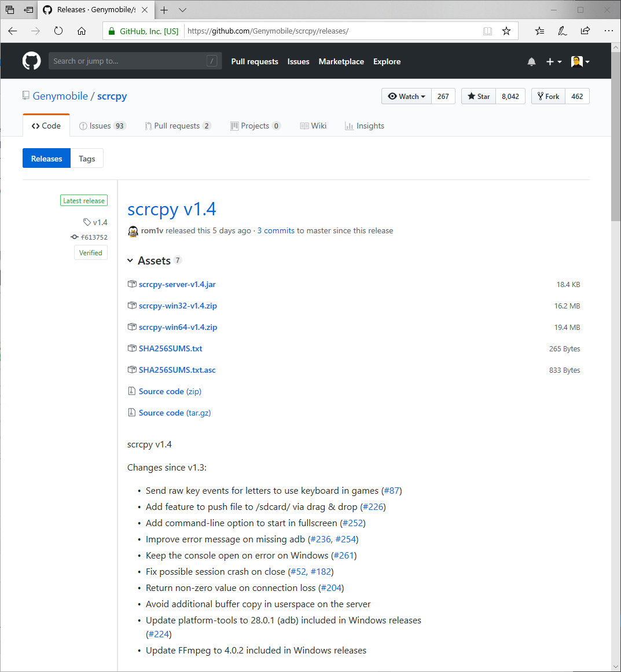Screen dimensions: 621x672
Task: Download scrcpy-win64-v1.4.zip
Action: (x=178, y=328)
